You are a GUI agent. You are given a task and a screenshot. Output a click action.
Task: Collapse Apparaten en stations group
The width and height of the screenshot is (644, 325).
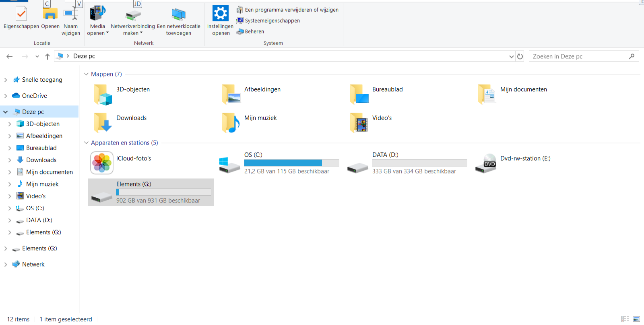86,143
